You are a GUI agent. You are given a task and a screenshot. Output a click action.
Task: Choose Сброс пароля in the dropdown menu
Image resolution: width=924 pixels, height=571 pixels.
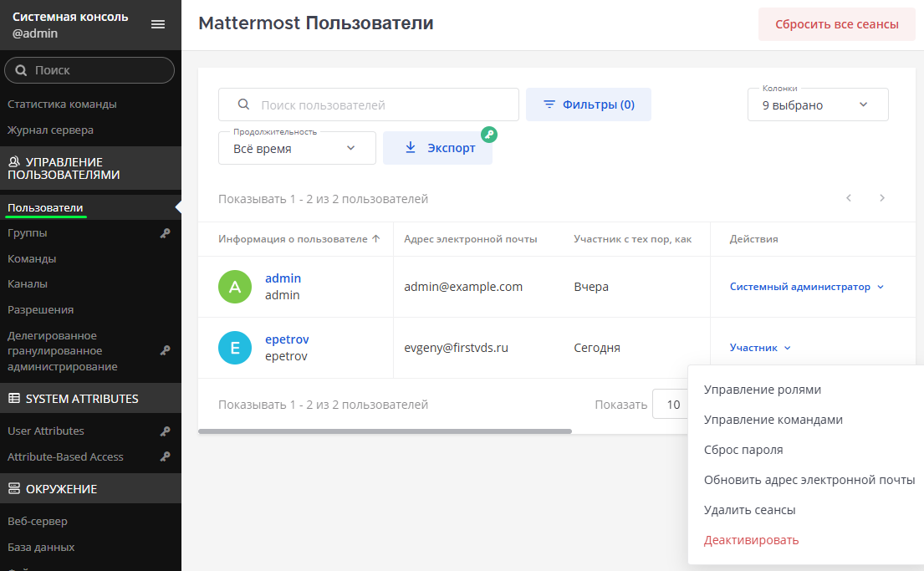[x=743, y=450]
